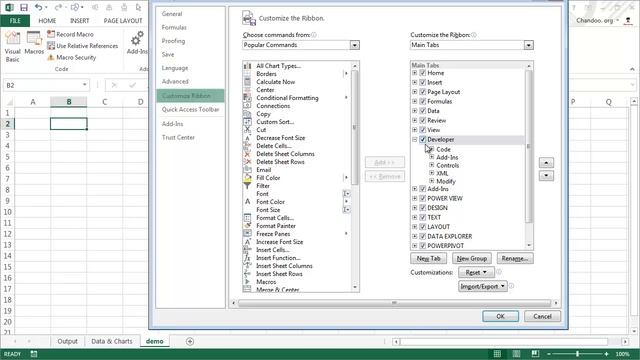Switch to Normal view icon in status bar

[x=497, y=354]
